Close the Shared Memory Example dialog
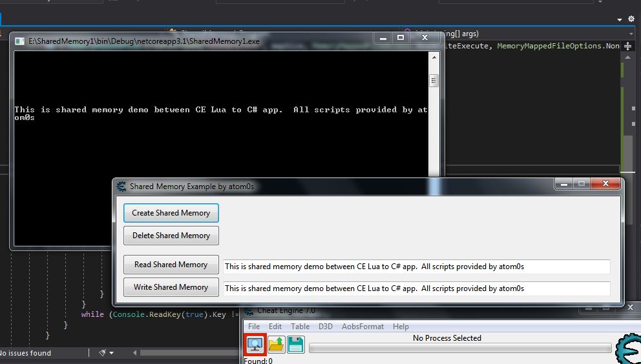Viewport: 641px width, 364px height. [606, 184]
